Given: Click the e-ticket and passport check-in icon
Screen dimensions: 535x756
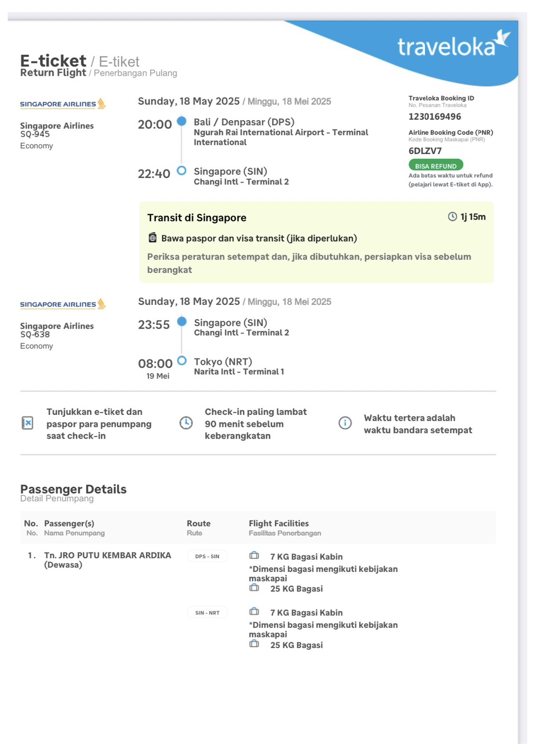Looking at the screenshot, I should [28, 423].
